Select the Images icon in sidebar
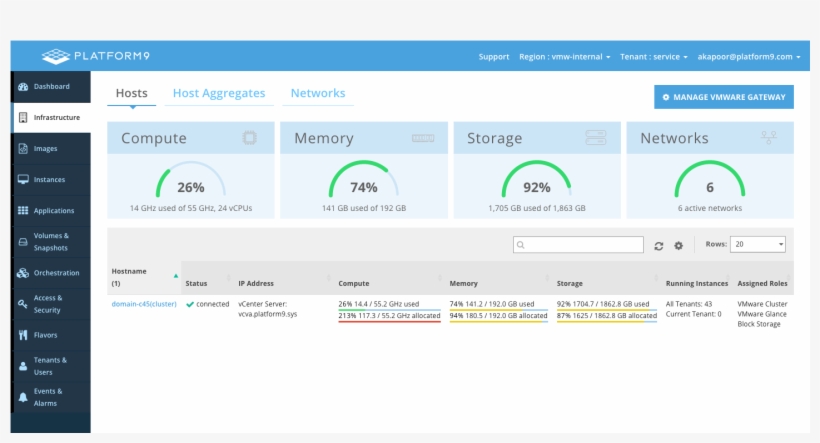Viewport: 820px width, 443px height. tap(23, 149)
